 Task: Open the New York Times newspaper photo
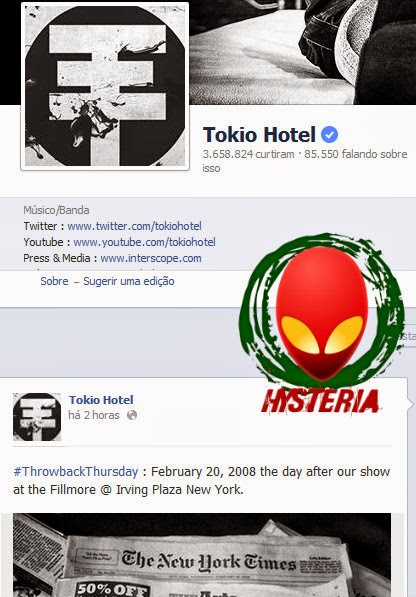click(x=202, y=555)
